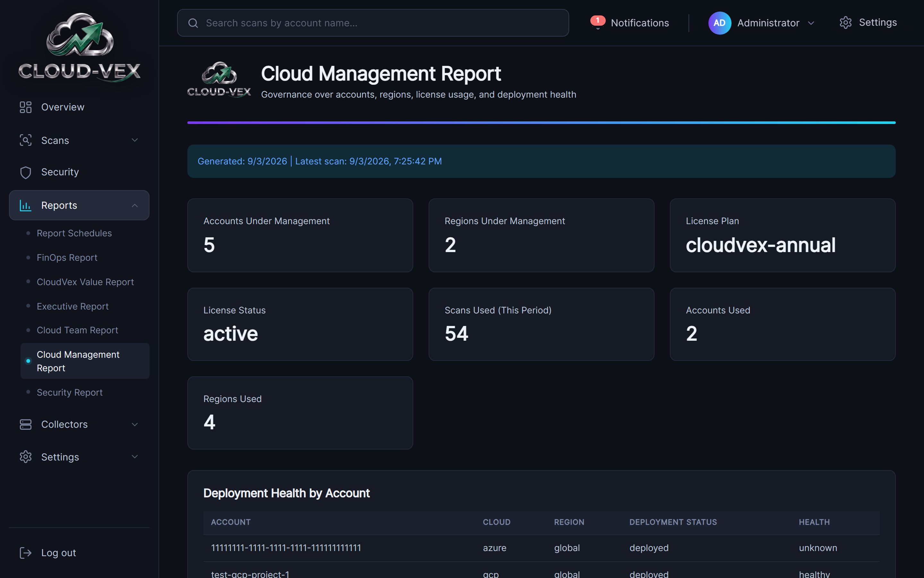Click the CLOUD column header
This screenshot has height=578, width=924.
click(496, 522)
